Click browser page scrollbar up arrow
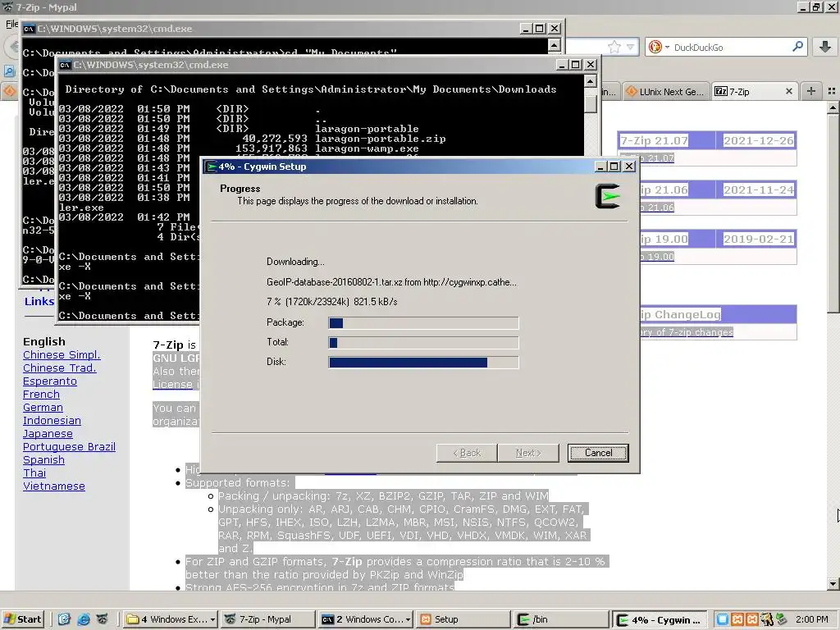Image resolution: width=840 pixels, height=630 pixels. [x=833, y=108]
